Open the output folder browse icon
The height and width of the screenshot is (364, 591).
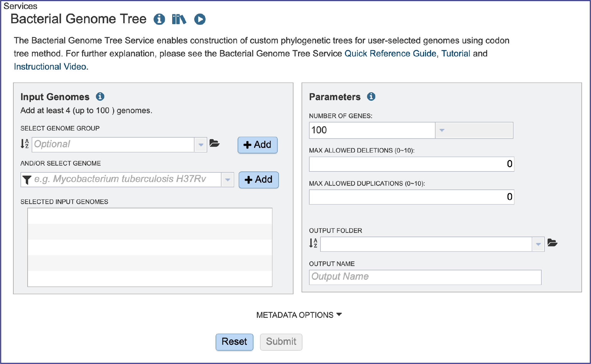tap(553, 243)
